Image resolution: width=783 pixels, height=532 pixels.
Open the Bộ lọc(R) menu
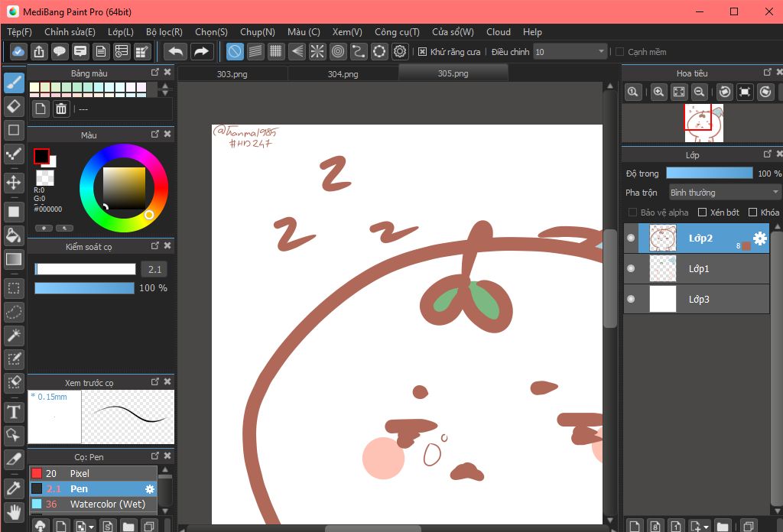(x=164, y=32)
